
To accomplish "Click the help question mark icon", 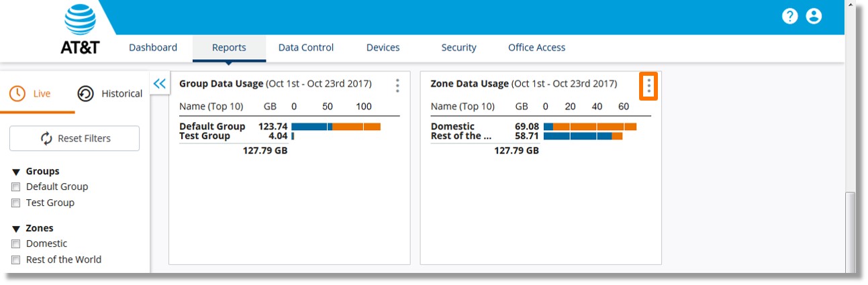I will point(789,16).
